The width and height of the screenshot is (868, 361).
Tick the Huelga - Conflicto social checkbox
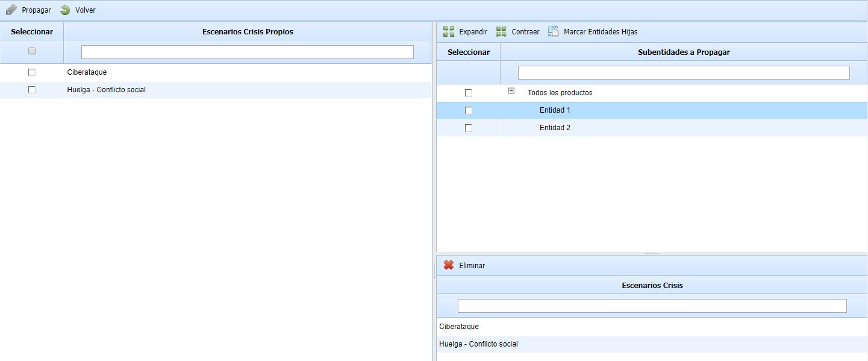pyautogui.click(x=32, y=90)
